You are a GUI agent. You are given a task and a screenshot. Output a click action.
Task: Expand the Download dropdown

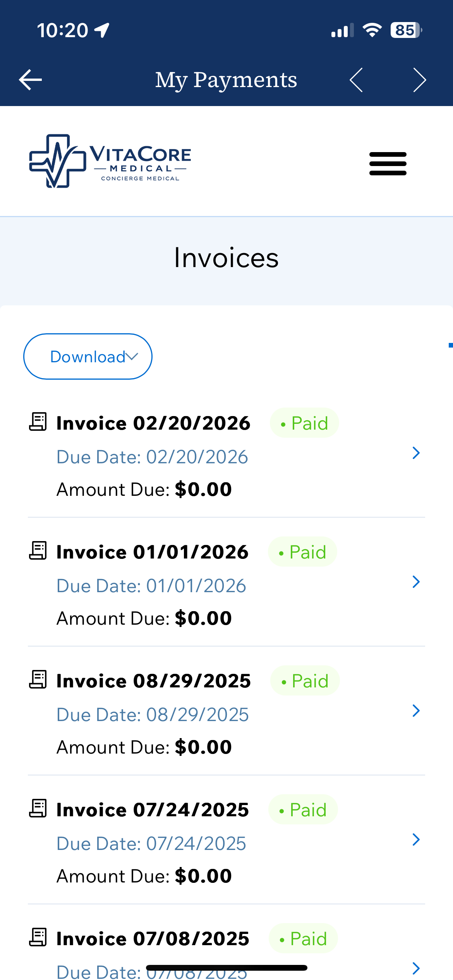click(88, 356)
